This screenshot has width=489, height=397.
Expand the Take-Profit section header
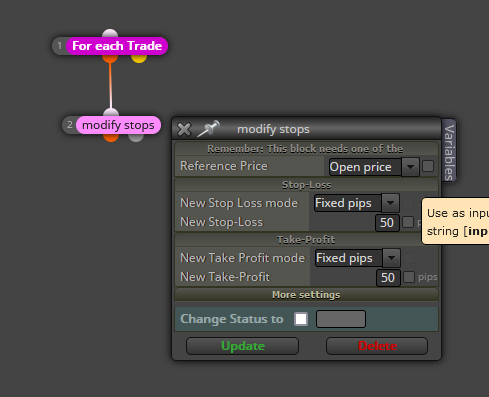(306, 240)
